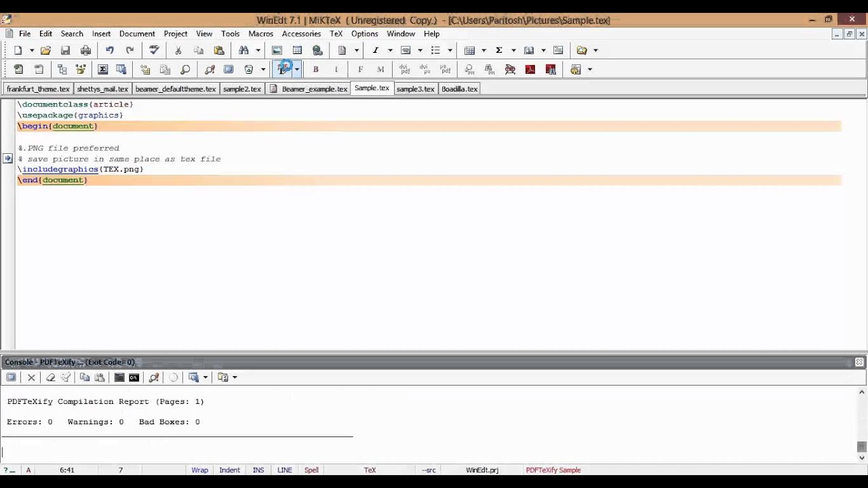This screenshot has width=868, height=488.
Task: Click the \documentclass{article} line
Action: (x=75, y=104)
